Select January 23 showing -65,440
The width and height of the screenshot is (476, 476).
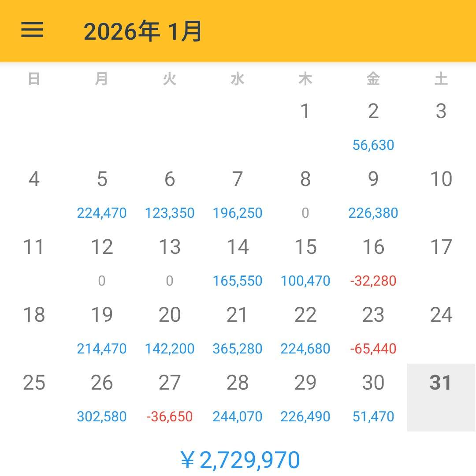click(373, 331)
